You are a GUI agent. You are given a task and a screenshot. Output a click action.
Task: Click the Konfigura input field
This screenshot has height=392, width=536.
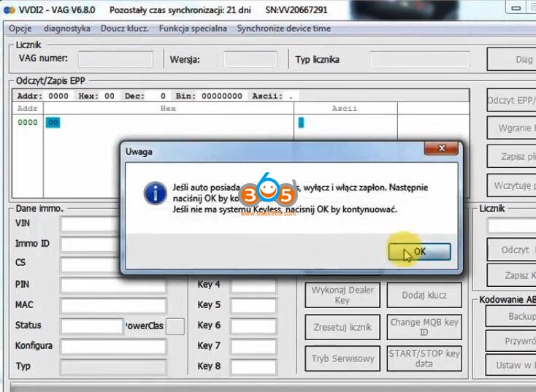113,347
